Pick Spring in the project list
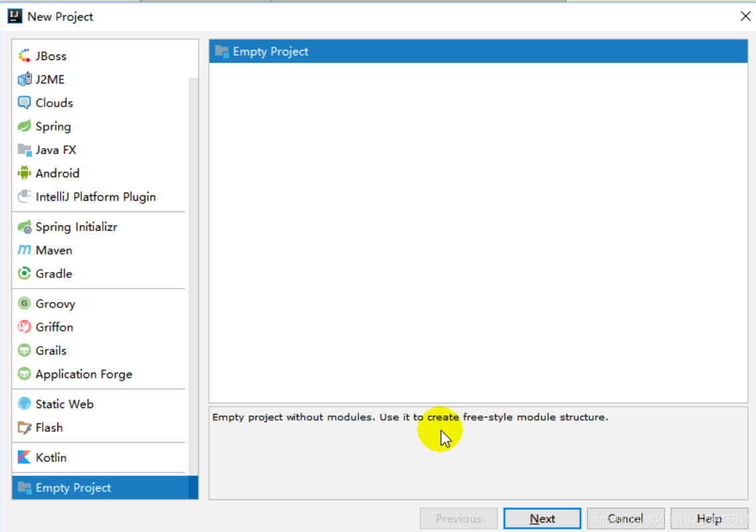The height and width of the screenshot is (532, 756). (100, 126)
